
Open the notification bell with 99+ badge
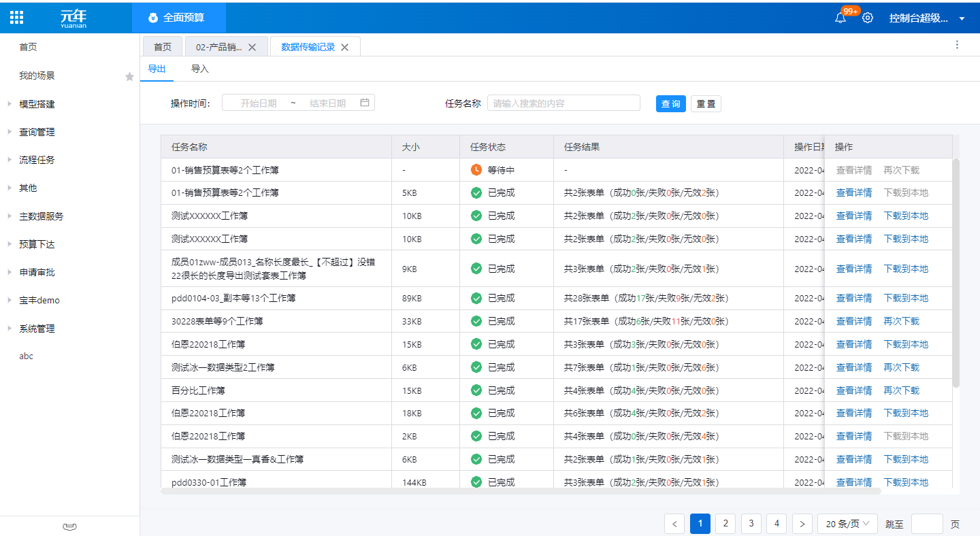click(x=840, y=18)
